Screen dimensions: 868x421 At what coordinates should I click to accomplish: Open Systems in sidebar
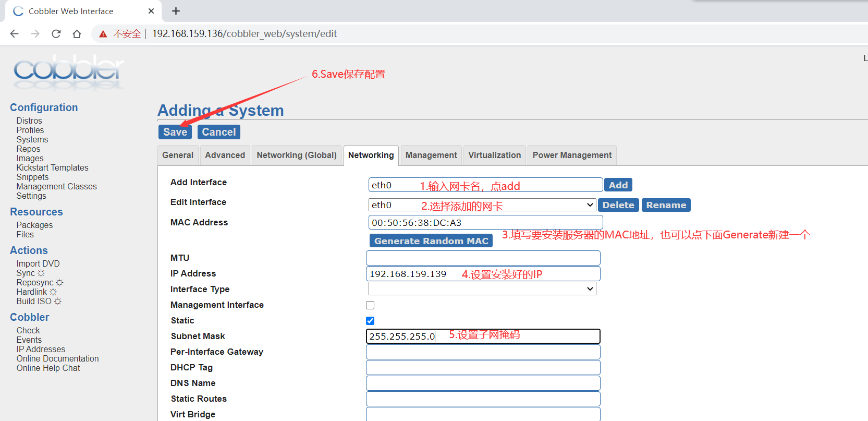32,140
